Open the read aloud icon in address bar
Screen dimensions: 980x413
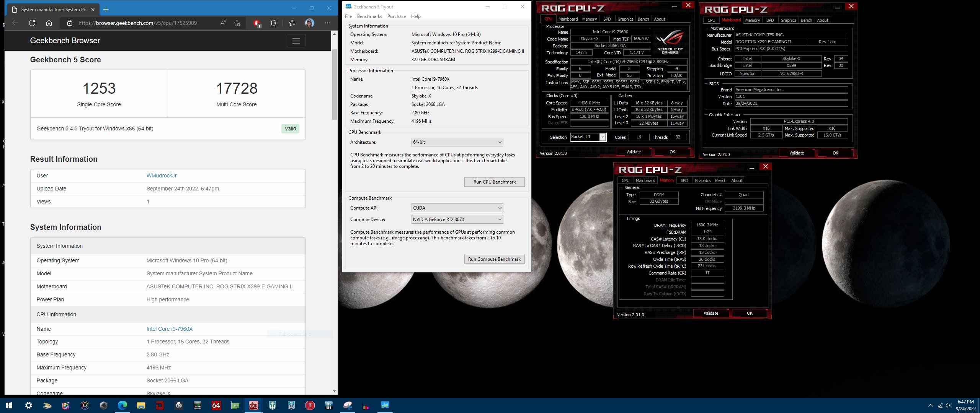click(x=223, y=23)
